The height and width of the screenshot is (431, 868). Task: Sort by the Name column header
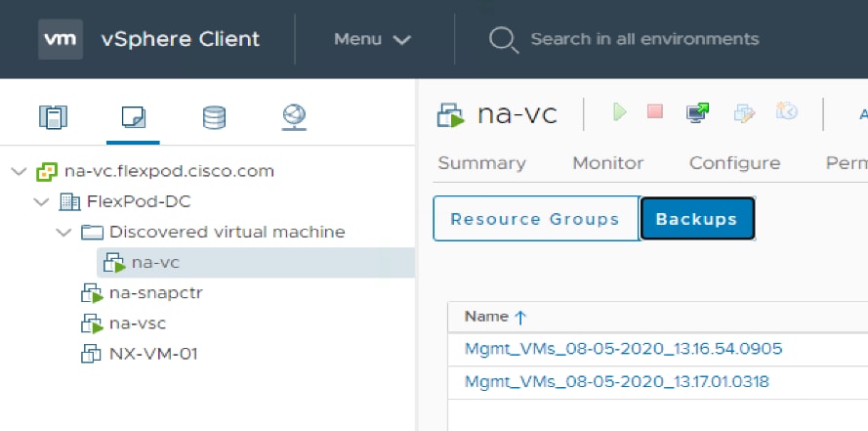click(x=486, y=317)
